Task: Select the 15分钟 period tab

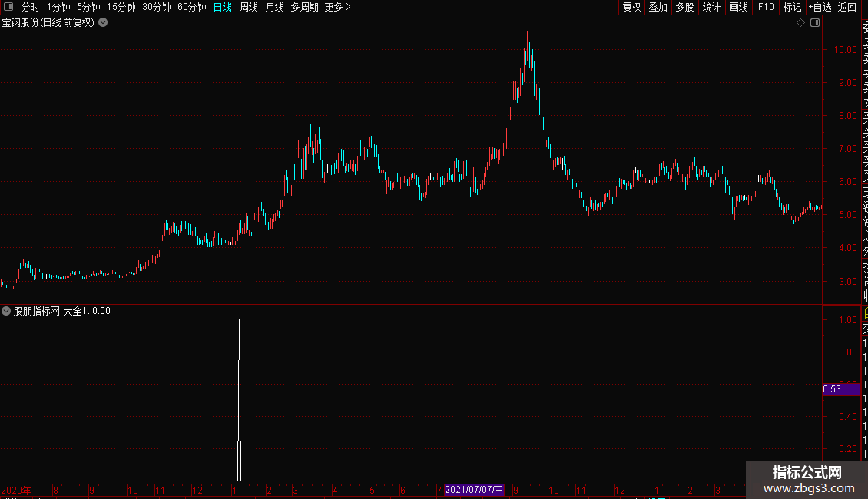Action: click(121, 7)
